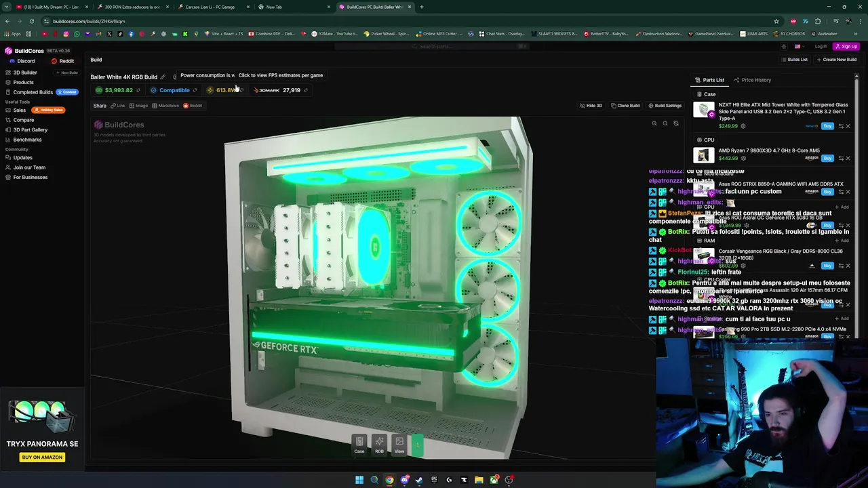
Task: Open Windows Start menu
Action: coord(359,480)
